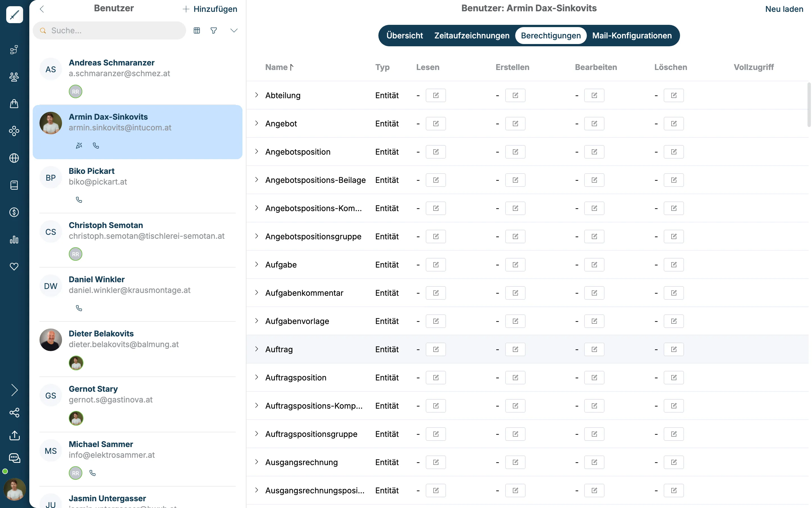The height and width of the screenshot is (508, 812).
Task: Select user Gernot Stary
Action: (x=138, y=404)
